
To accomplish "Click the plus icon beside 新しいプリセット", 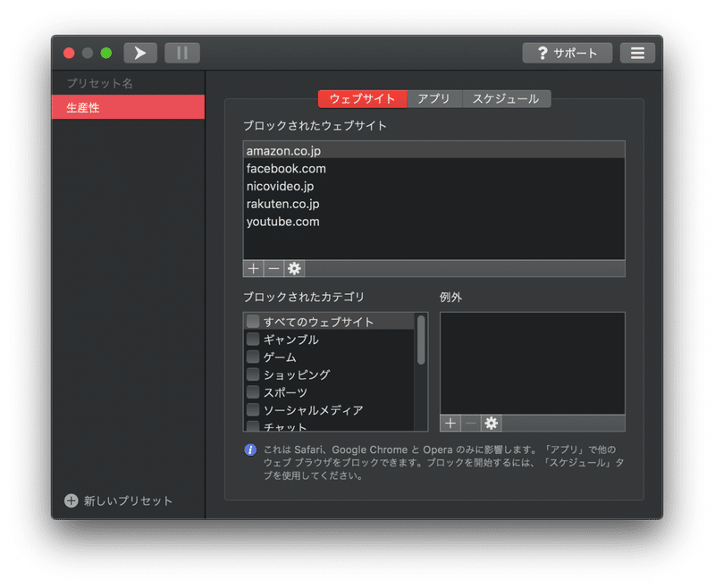I will point(71,500).
